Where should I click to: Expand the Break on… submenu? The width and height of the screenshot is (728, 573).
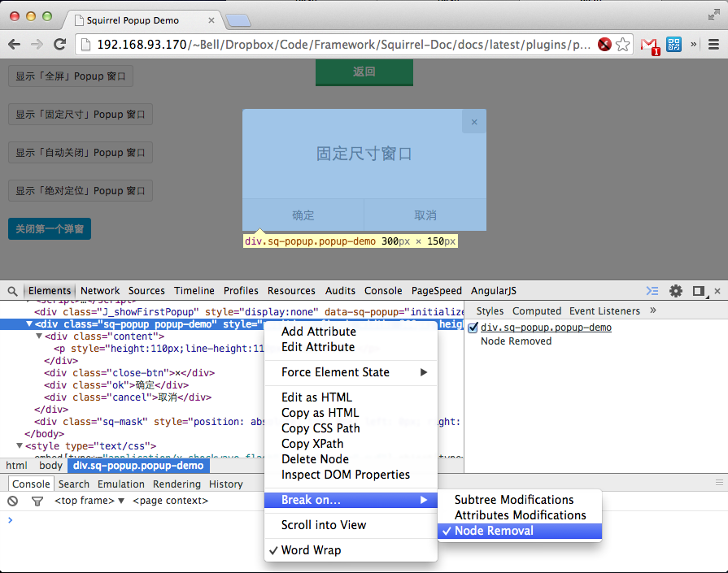point(351,500)
